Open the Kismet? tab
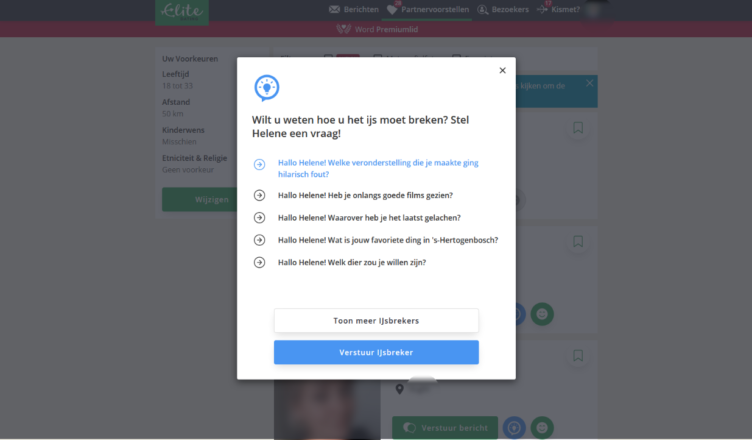 coord(559,10)
